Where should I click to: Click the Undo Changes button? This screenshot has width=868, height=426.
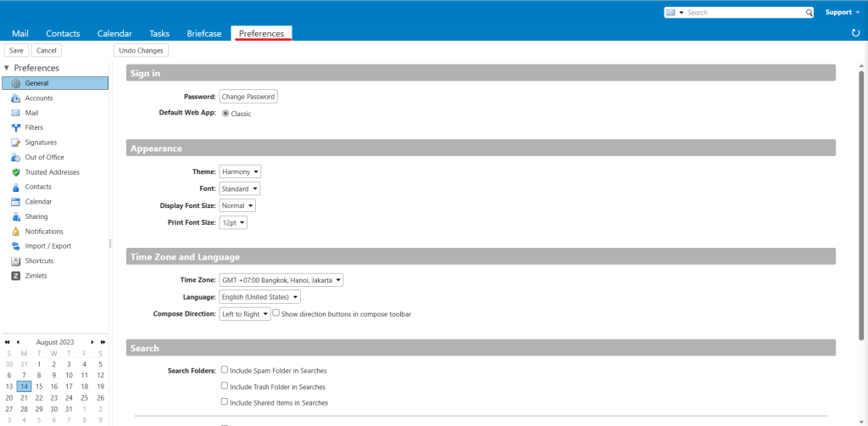click(141, 51)
